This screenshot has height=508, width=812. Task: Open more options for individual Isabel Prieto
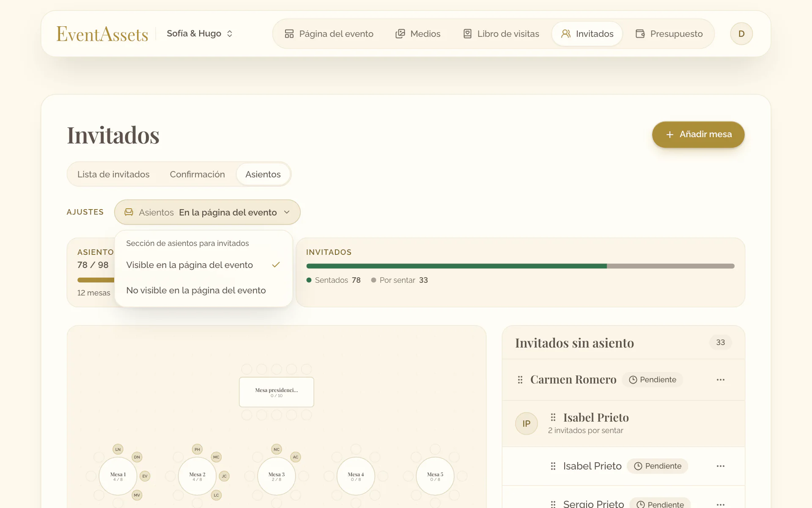[721, 466]
